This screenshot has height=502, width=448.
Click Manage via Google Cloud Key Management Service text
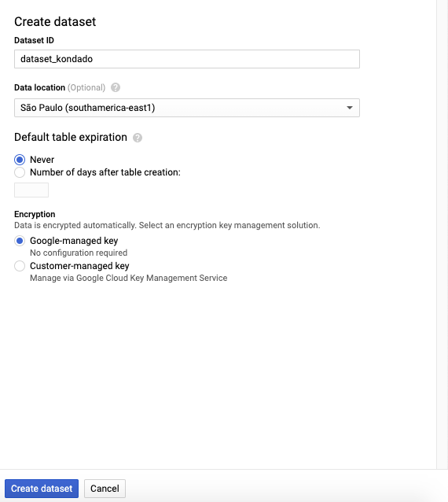pyautogui.click(x=129, y=278)
